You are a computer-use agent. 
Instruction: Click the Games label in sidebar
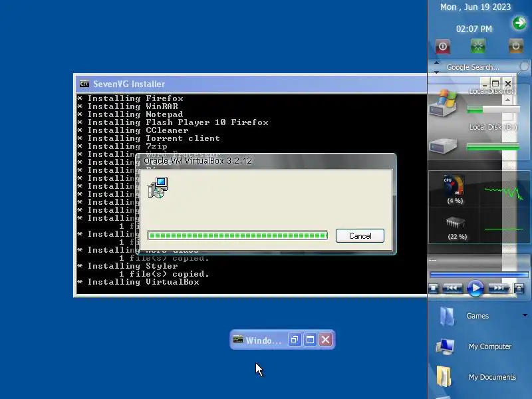[x=477, y=316]
